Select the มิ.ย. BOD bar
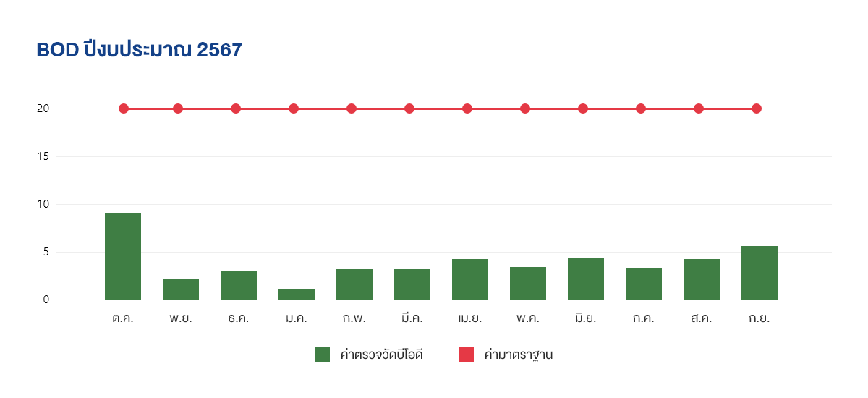The image size is (868, 398). pyautogui.click(x=586, y=279)
